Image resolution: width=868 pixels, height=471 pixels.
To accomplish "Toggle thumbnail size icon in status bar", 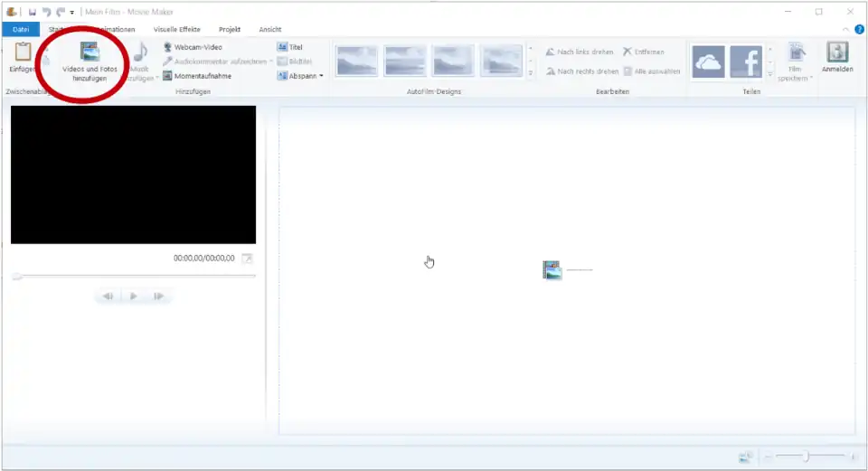I will [x=744, y=457].
